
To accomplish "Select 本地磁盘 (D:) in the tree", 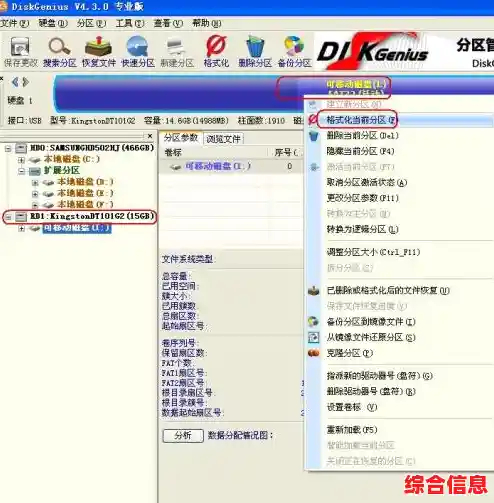I will (x=85, y=182).
